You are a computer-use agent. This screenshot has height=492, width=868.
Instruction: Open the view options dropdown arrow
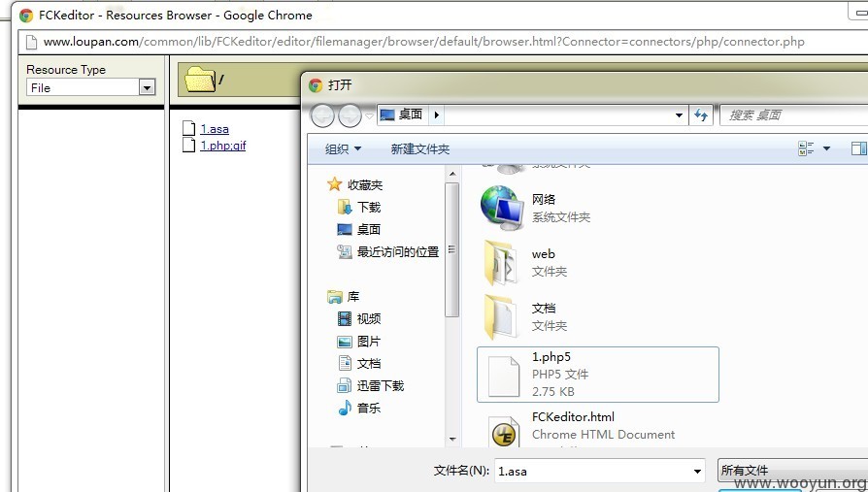tap(826, 148)
